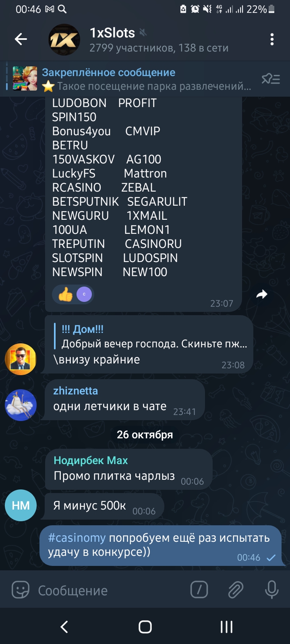Open the pinned messages list icon
The width and height of the screenshot is (290, 644).
pos(271,79)
